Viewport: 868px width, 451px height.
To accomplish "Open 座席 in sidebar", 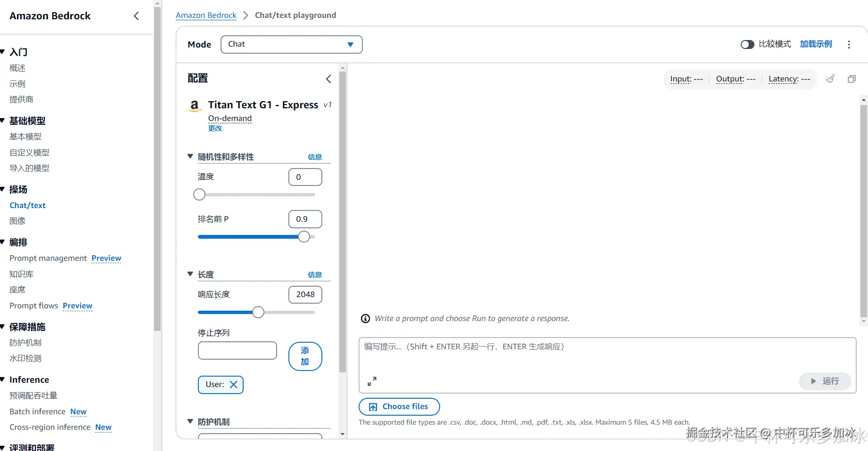I will click(x=17, y=290).
